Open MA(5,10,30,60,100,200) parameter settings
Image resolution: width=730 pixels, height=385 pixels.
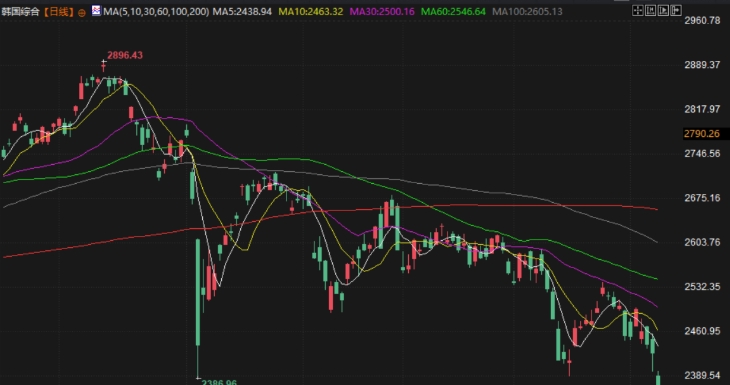156,11
